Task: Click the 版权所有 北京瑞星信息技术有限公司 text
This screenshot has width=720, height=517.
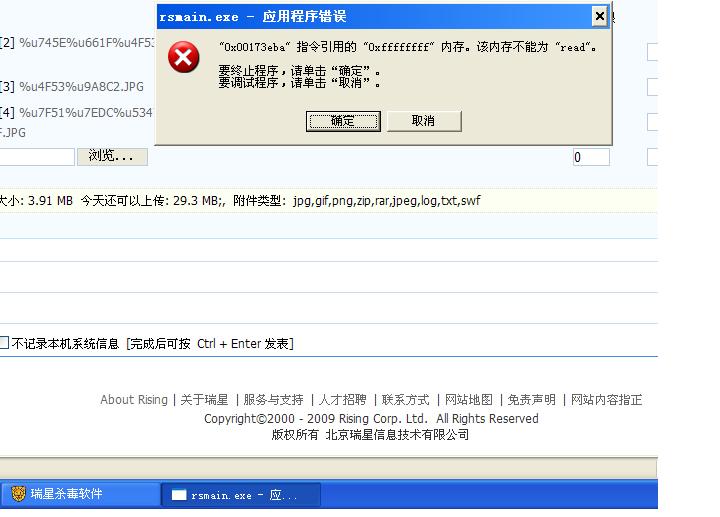Action: 370,434
